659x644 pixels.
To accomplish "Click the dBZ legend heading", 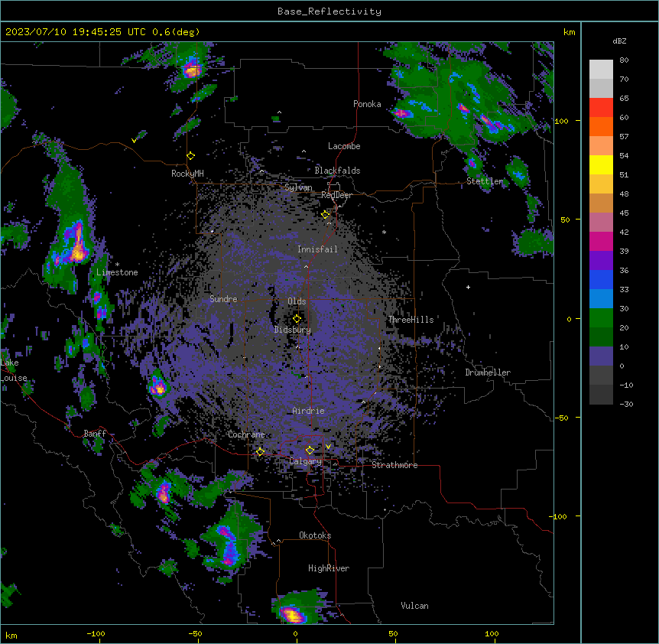I will tap(619, 41).
